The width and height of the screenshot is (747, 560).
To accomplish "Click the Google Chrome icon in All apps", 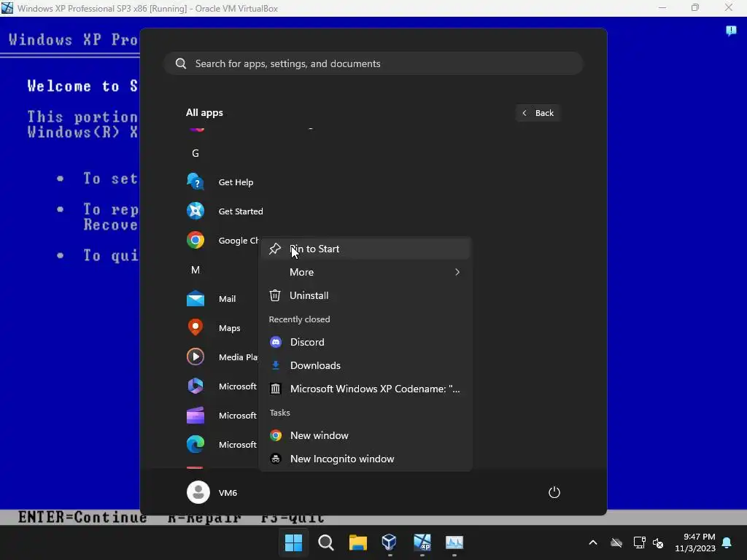I will (196, 240).
